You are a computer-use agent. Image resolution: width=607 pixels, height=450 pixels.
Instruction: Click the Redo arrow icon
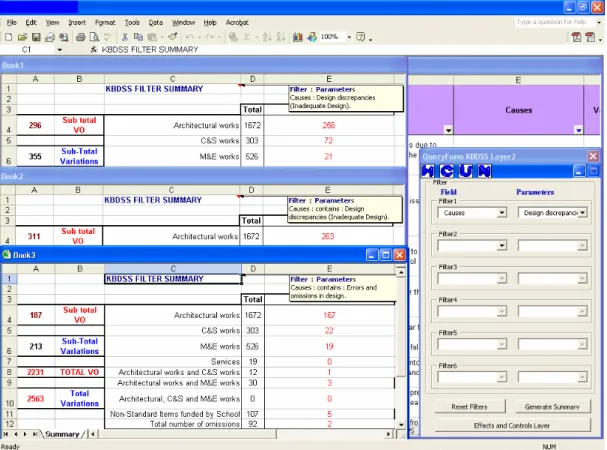(x=209, y=37)
